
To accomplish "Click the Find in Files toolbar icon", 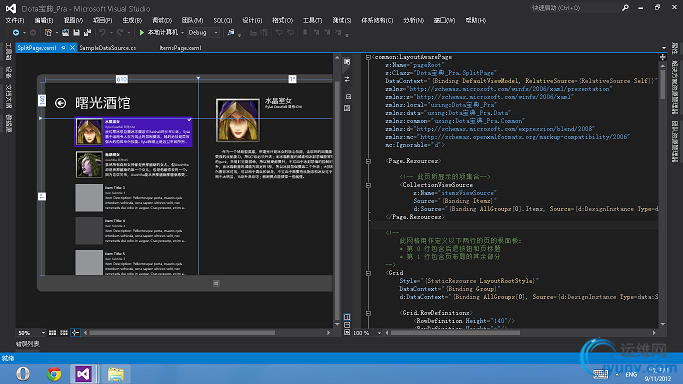I will (230, 32).
